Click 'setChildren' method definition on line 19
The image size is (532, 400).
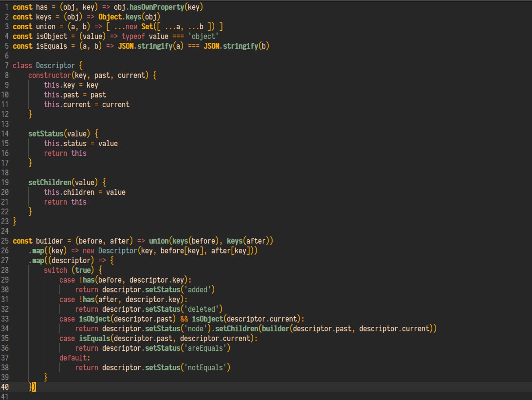[50, 182]
